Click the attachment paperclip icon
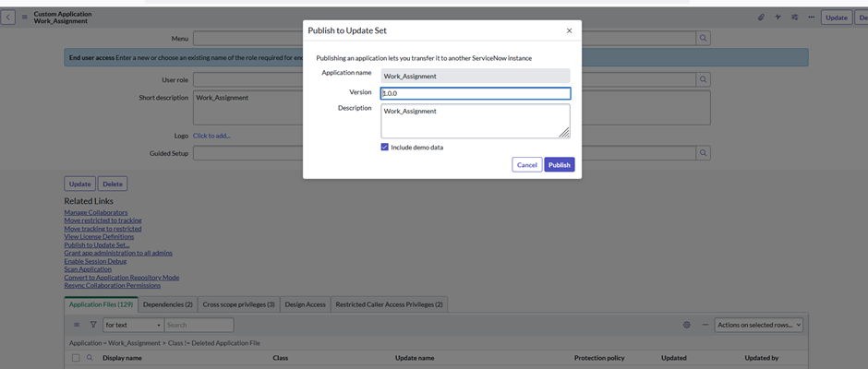 (x=761, y=17)
